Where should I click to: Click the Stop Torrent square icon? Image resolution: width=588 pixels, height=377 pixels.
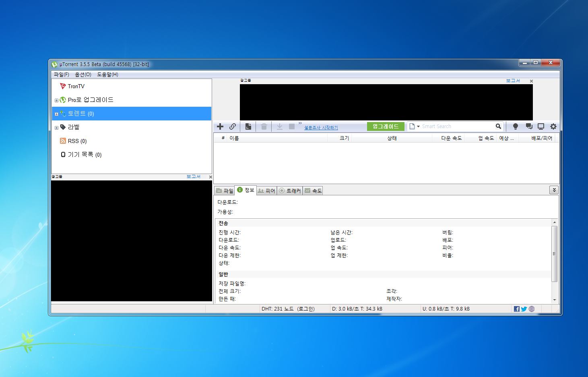pos(292,126)
